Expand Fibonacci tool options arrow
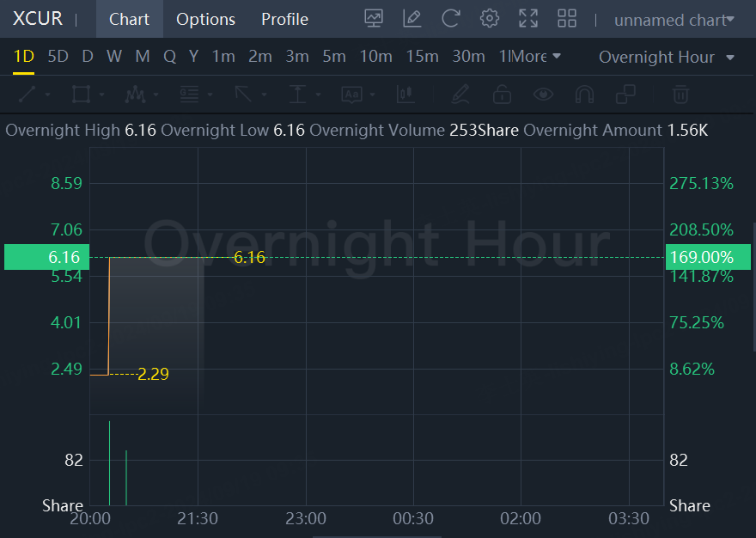The width and height of the screenshot is (756, 538). pos(210,95)
